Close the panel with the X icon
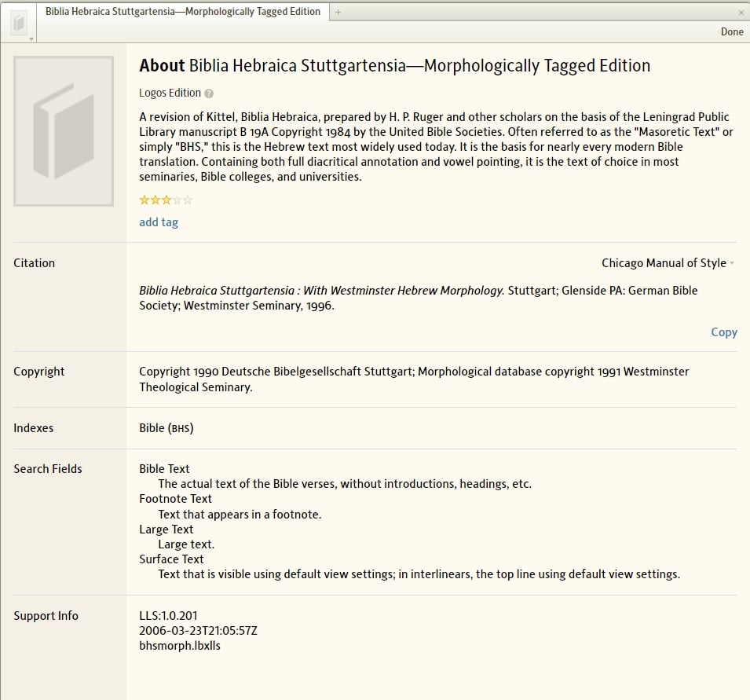Viewport: 750px width, 700px height. pos(741,13)
